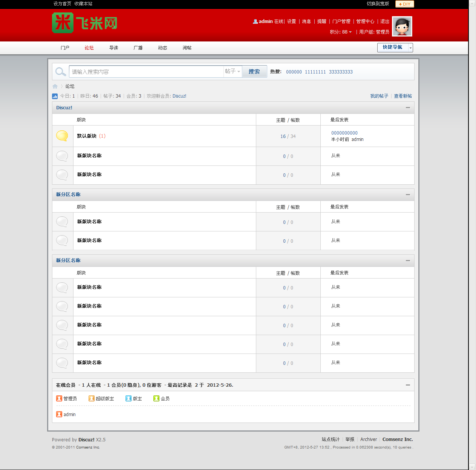
Task: Click the 退出 logout link
Action: point(385,21)
